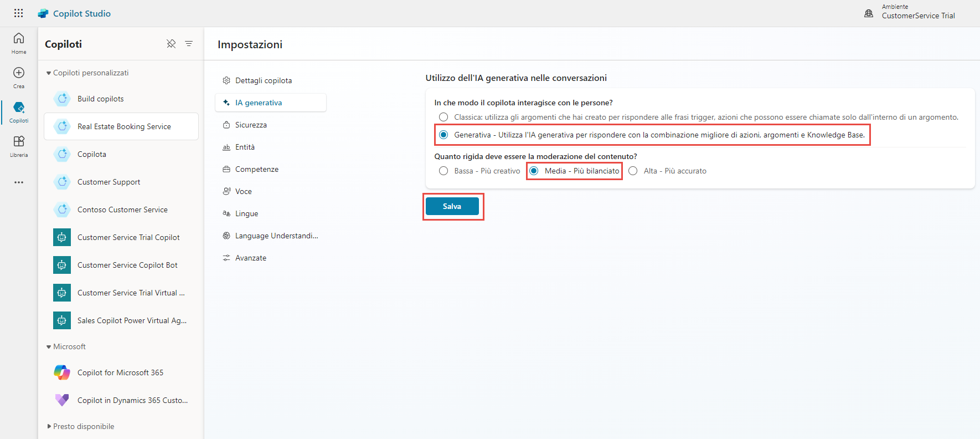Expand the Presto disponibile group
This screenshot has width=980, height=439.
(49, 426)
